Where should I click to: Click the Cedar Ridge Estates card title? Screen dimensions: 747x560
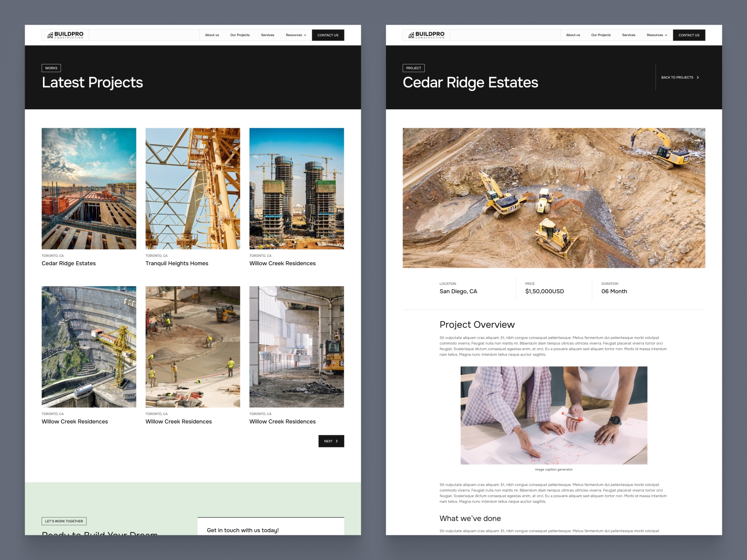click(69, 263)
